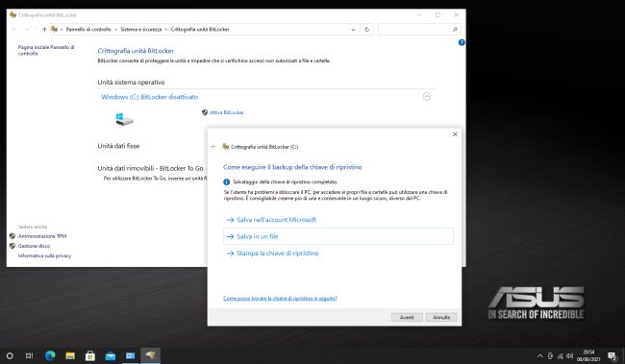The width and height of the screenshot is (625, 364).
Task: Open the blue window taskbar app
Action: tap(131, 355)
